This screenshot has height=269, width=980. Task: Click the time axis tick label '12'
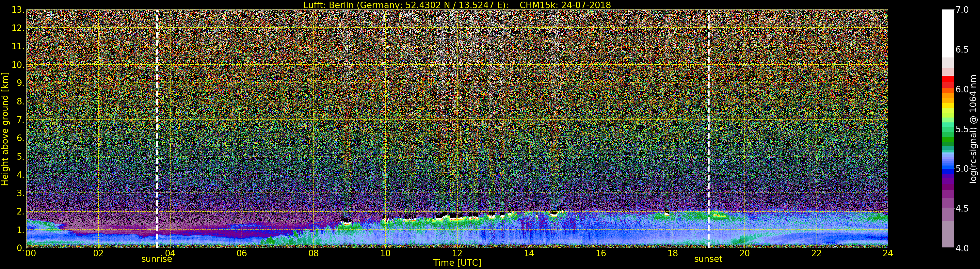(x=457, y=253)
